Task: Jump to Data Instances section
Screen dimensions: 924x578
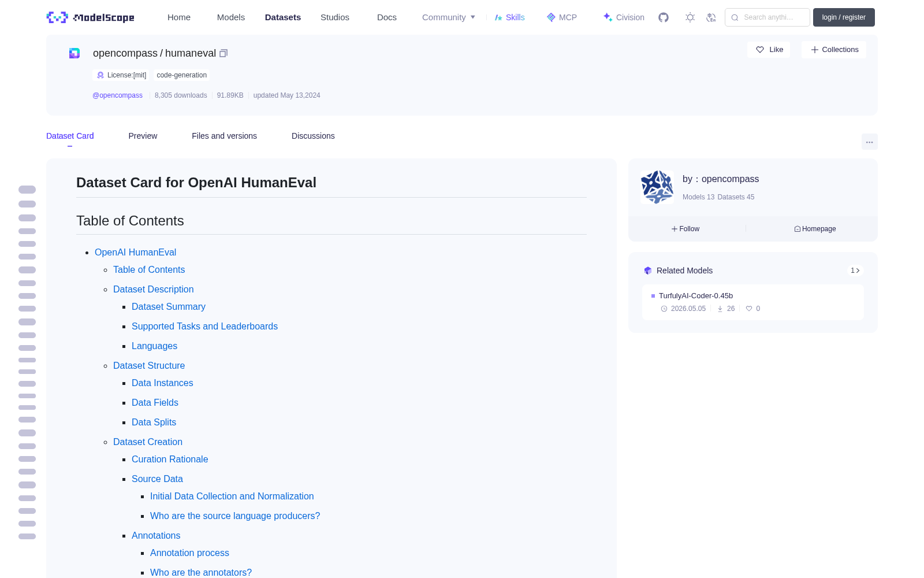Action: click(162, 383)
